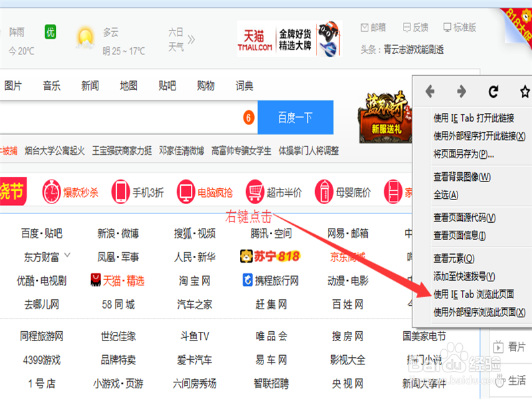Click the forward arrow in context menu
532x399 pixels.
click(x=462, y=91)
